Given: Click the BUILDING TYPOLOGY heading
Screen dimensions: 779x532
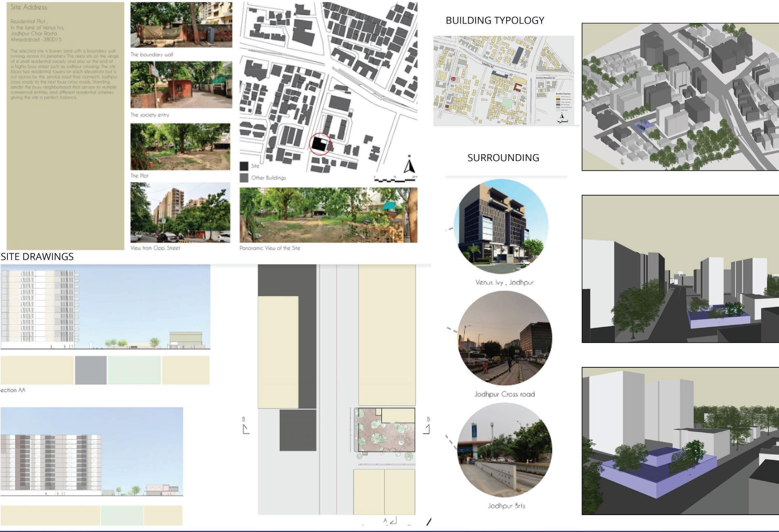Looking at the screenshot, I should pos(494,20).
